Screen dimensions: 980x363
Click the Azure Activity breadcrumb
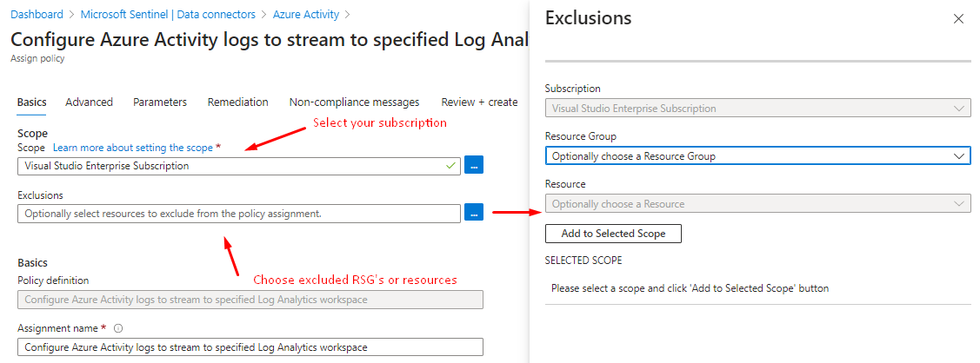click(x=306, y=15)
